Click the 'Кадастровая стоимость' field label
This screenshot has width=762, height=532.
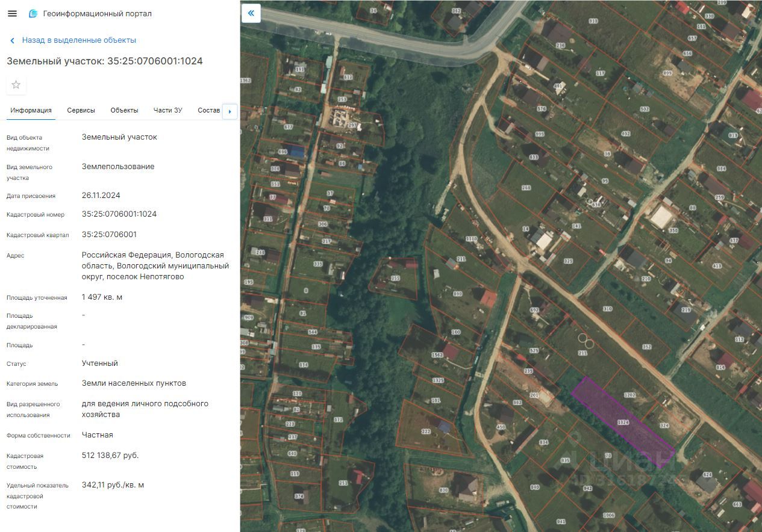coord(25,462)
